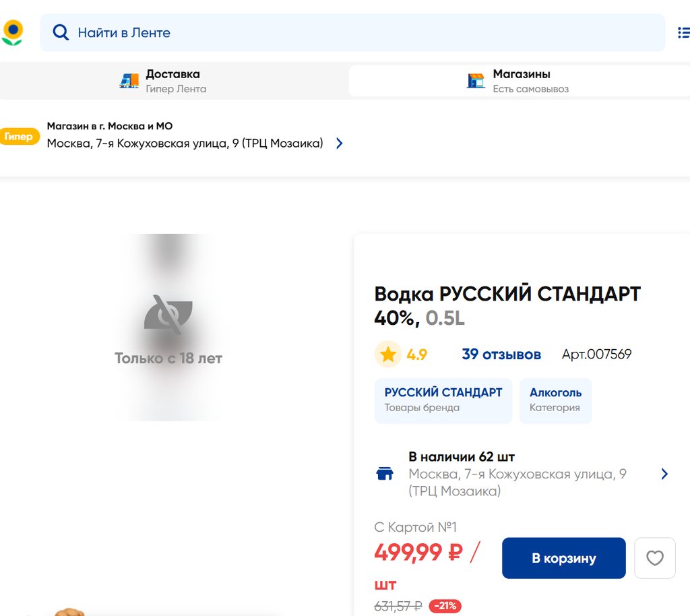Click the crossed-out eye age restriction icon
Viewport: 690px width, 616px height.
[x=168, y=314]
